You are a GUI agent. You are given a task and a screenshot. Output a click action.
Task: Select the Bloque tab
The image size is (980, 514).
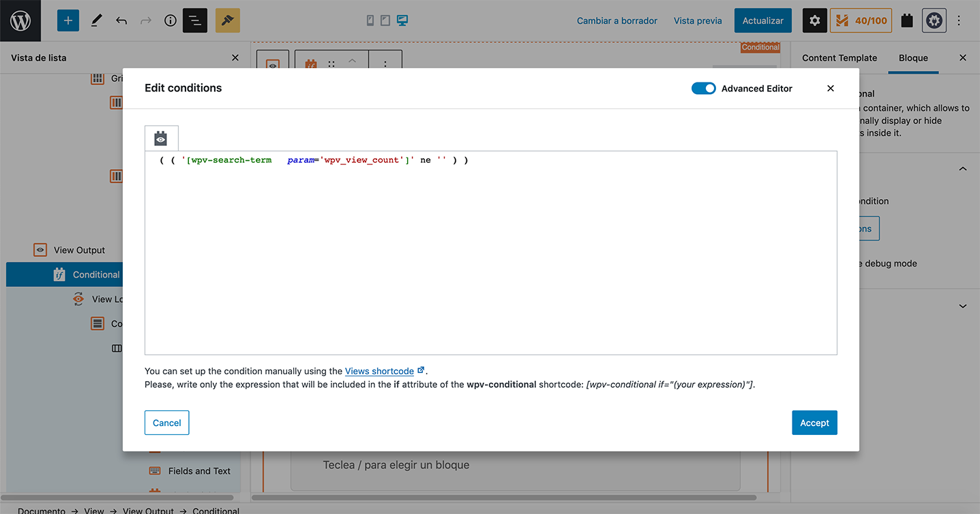[x=913, y=58]
